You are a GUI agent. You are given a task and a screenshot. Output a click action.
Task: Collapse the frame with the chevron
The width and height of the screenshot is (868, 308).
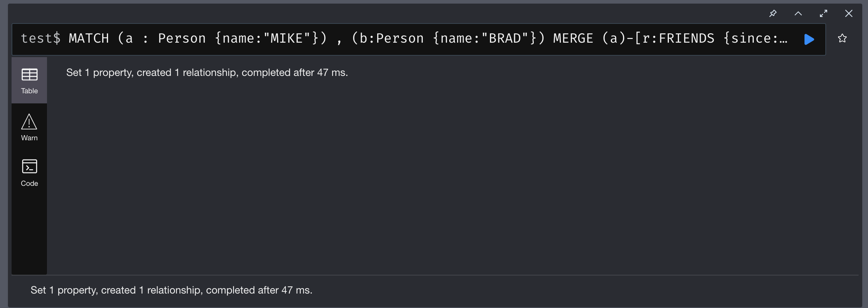pos(798,13)
